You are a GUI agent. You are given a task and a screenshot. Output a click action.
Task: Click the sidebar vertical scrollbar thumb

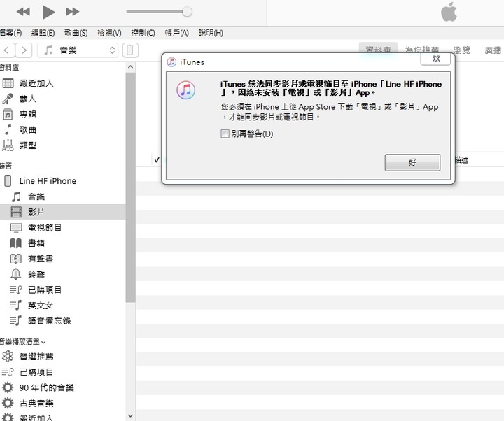coord(130,187)
